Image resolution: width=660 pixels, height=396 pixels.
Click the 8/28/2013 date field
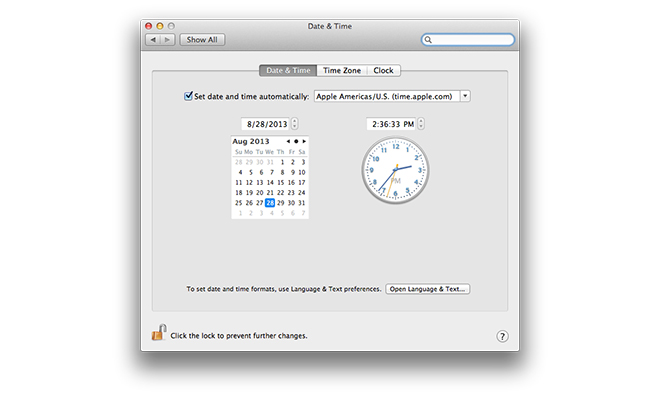click(x=266, y=124)
